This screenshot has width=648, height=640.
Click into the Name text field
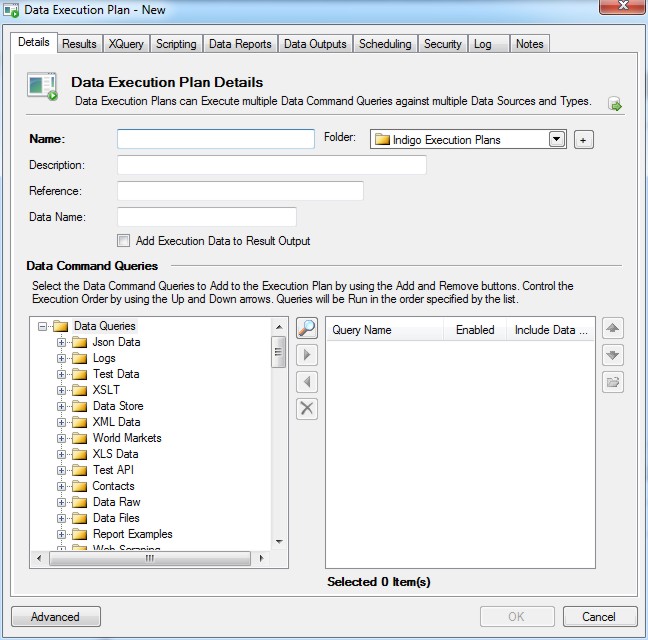(215, 139)
